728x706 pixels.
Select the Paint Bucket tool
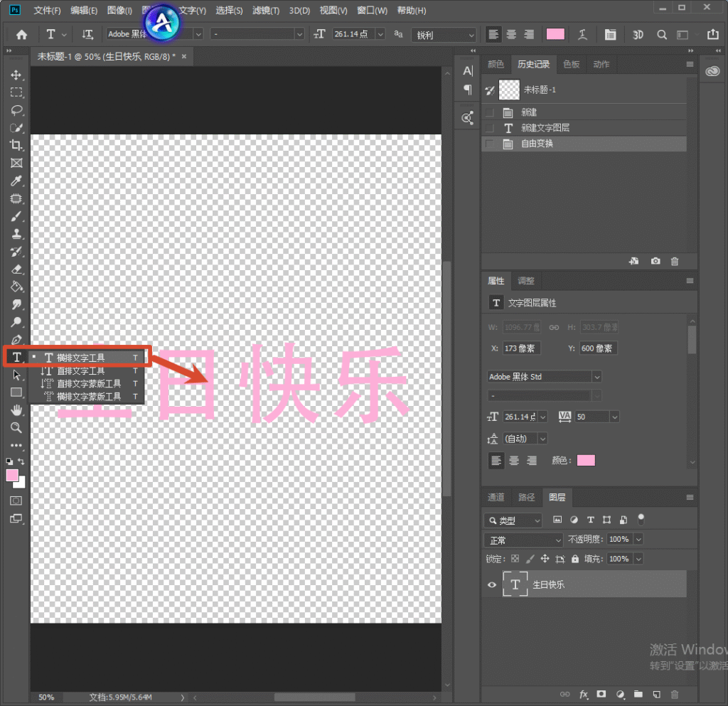coord(16,287)
